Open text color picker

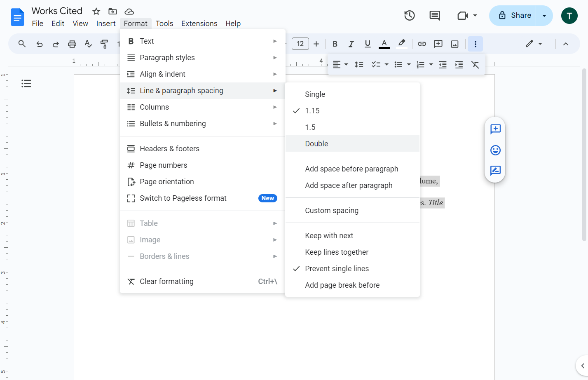(x=384, y=44)
